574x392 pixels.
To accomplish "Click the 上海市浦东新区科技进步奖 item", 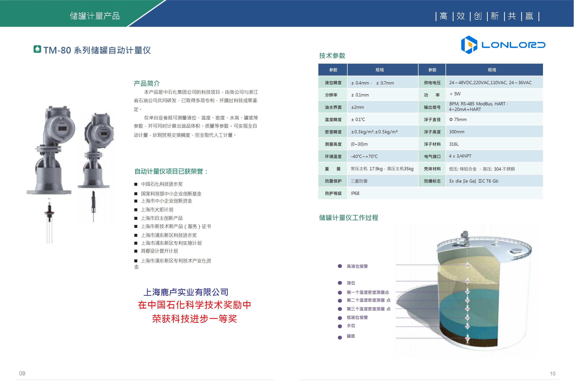I will pyautogui.click(x=169, y=235).
